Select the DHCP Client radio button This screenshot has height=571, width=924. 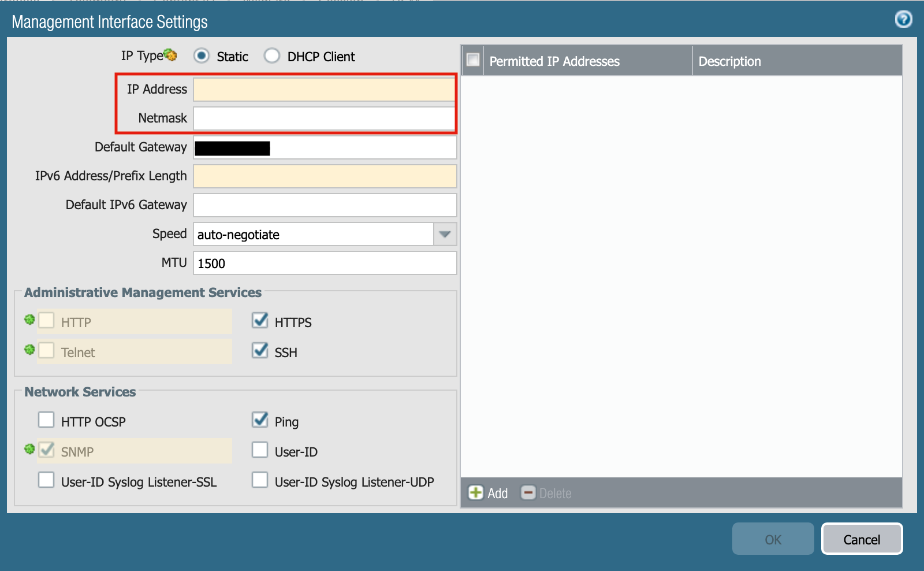(271, 56)
